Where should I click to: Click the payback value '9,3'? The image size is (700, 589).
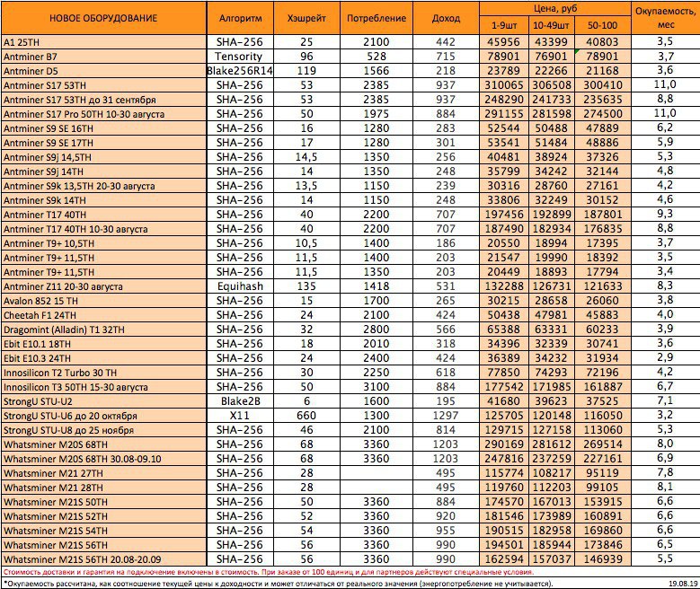pos(665,215)
